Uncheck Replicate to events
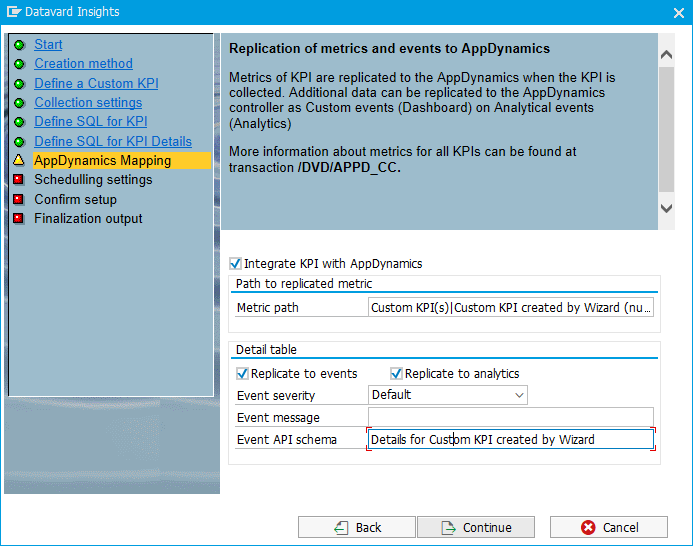 (242, 374)
